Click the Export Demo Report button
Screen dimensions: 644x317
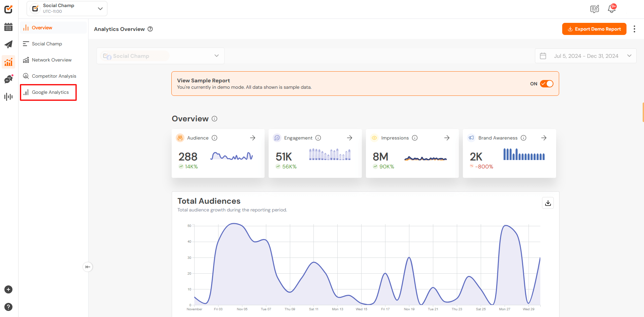(594, 29)
